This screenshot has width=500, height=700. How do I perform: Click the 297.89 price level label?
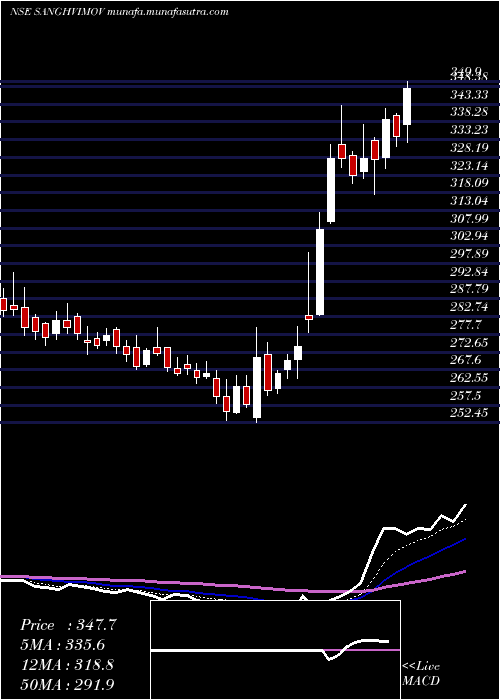tap(469, 254)
